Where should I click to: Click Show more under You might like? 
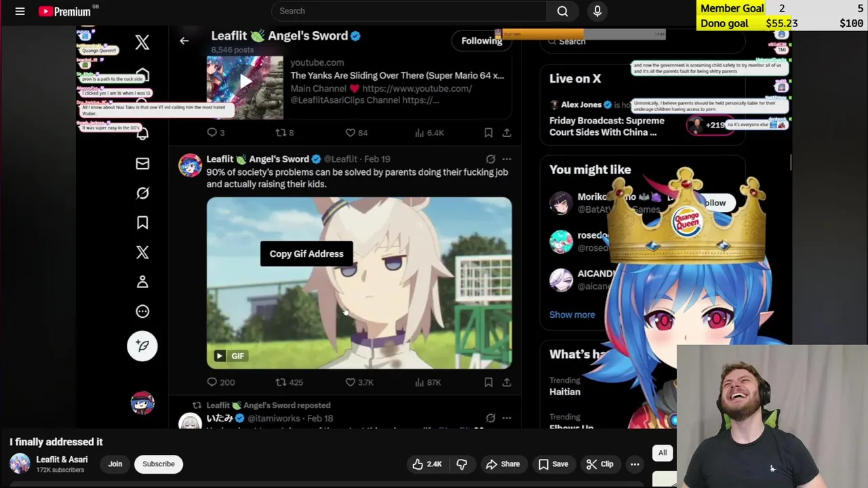572,314
